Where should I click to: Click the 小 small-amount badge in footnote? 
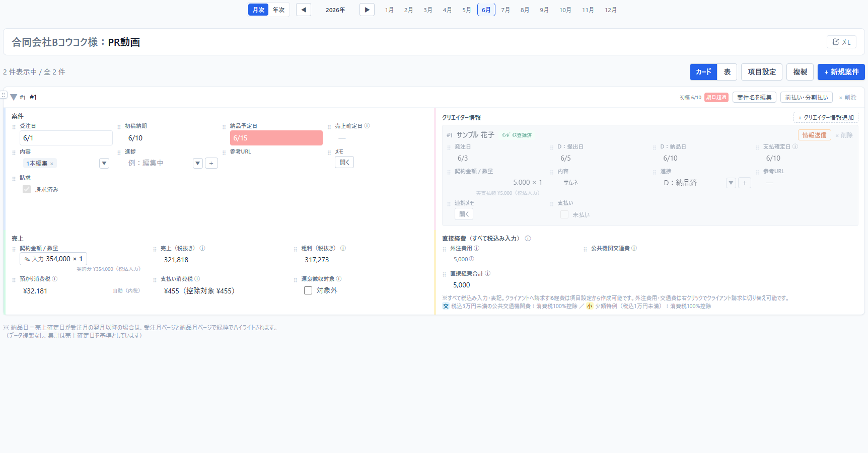(590, 306)
